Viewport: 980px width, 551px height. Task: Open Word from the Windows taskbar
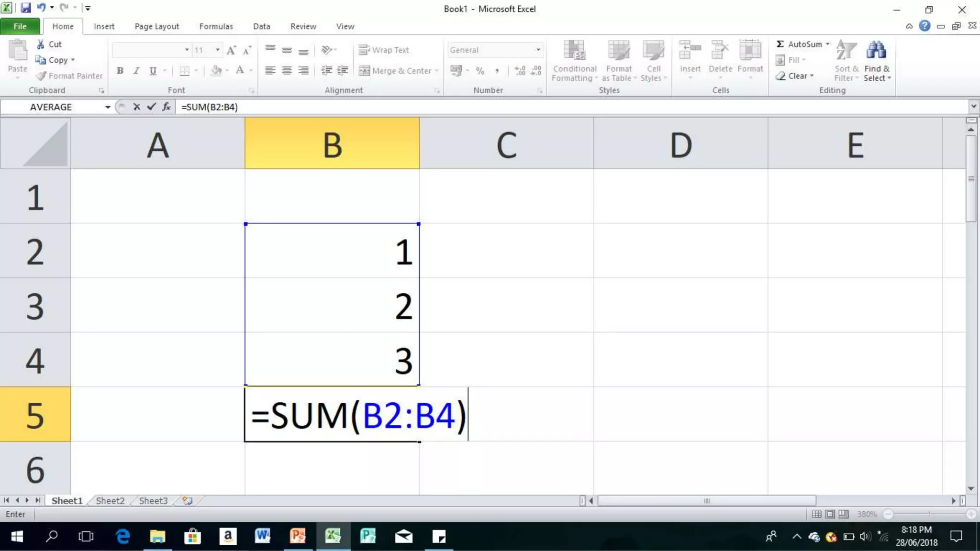tap(262, 536)
